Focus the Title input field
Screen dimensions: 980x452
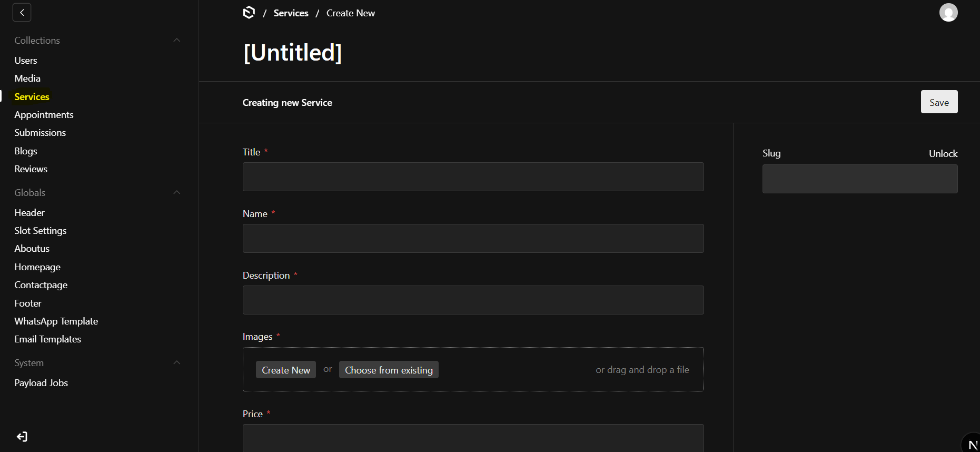(x=473, y=177)
